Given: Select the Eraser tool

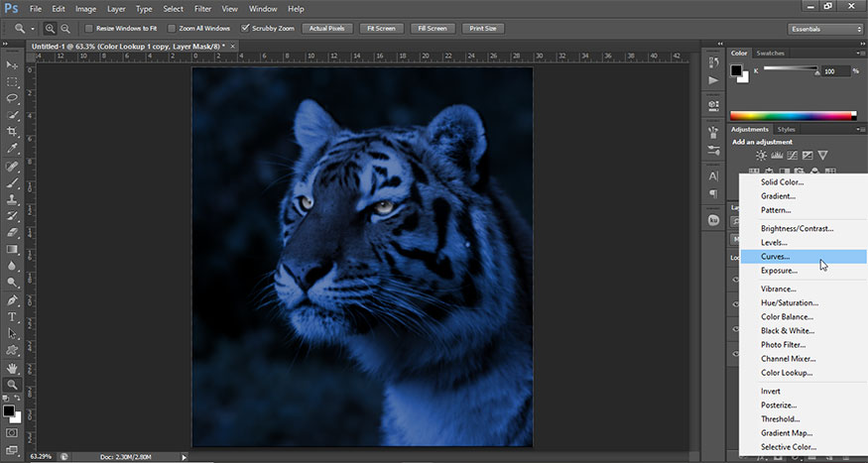Looking at the screenshot, I should (12, 232).
